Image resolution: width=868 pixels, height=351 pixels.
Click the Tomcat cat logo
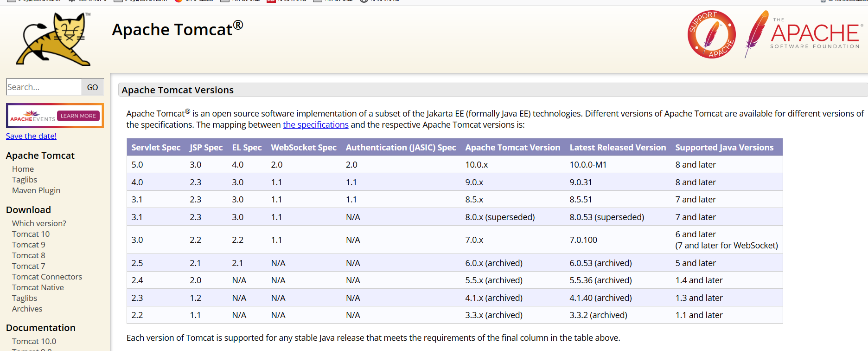click(x=53, y=39)
